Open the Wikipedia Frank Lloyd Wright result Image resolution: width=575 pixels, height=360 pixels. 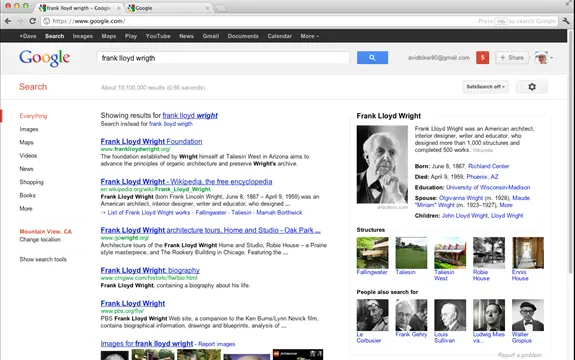pos(186,181)
